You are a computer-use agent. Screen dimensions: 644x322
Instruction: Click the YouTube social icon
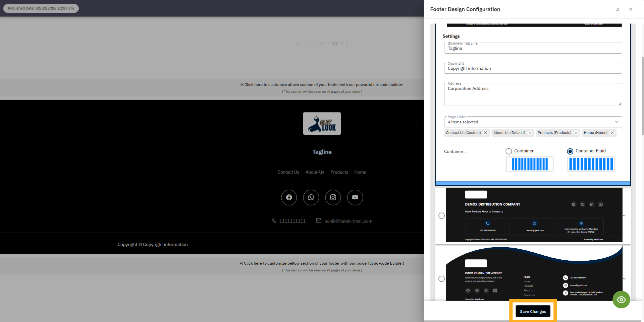click(x=355, y=197)
